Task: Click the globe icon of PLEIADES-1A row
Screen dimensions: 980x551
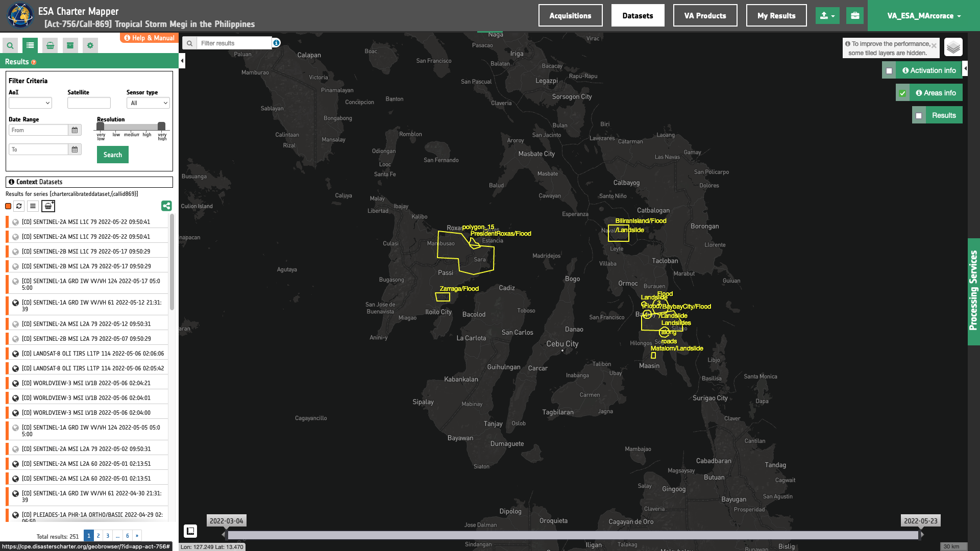Action: pyautogui.click(x=15, y=516)
